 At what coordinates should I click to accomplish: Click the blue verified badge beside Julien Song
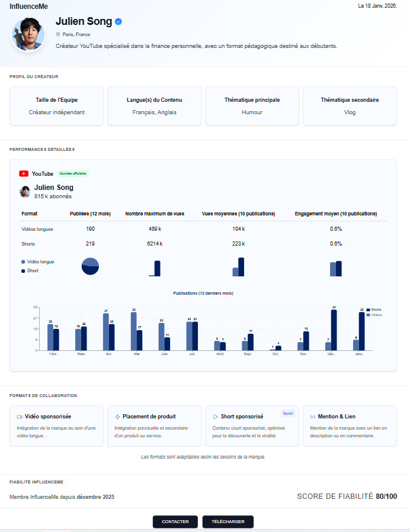point(118,22)
